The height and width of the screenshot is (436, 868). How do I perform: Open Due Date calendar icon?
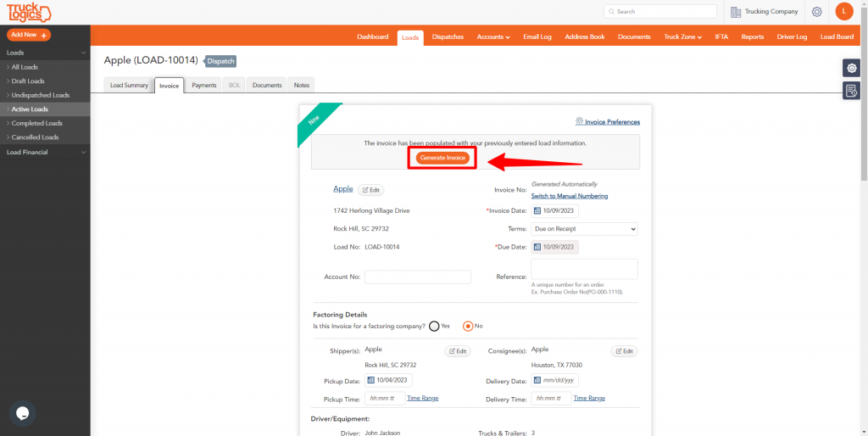[537, 247]
